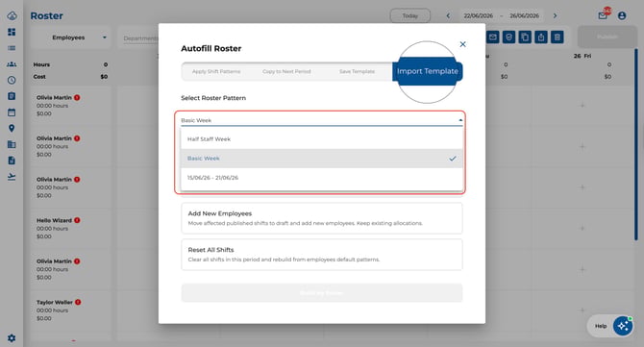Add a Friday shift for Taylor Weller
The height and width of the screenshot is (347, 644).
coord(582,310)
